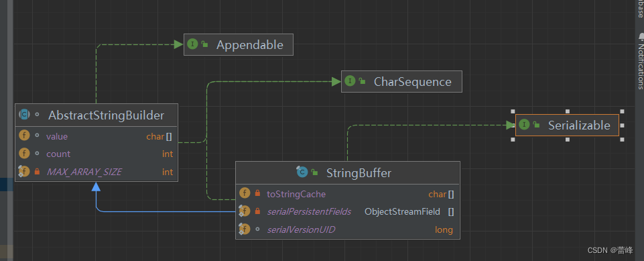Click the field icon next to value
The image size is (644, 261).
(x=24, y=136)
